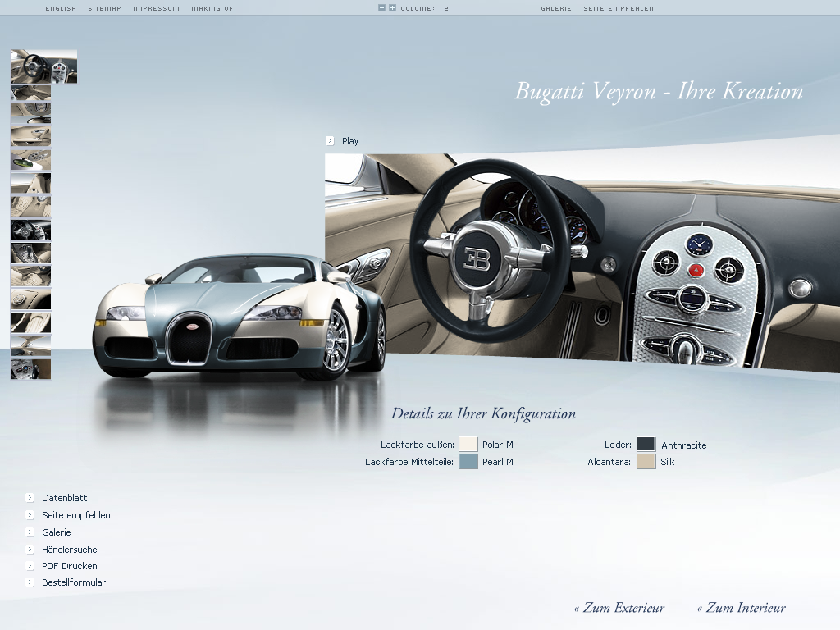
Task: Increase volume with the plus button
Action: [x=392, y=8]
